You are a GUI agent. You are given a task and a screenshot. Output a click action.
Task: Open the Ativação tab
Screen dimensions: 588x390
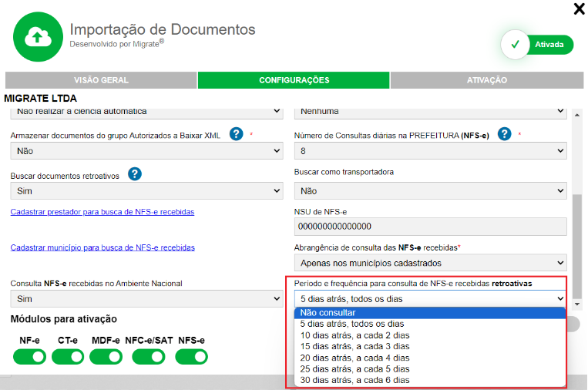[x=486, y=80]
